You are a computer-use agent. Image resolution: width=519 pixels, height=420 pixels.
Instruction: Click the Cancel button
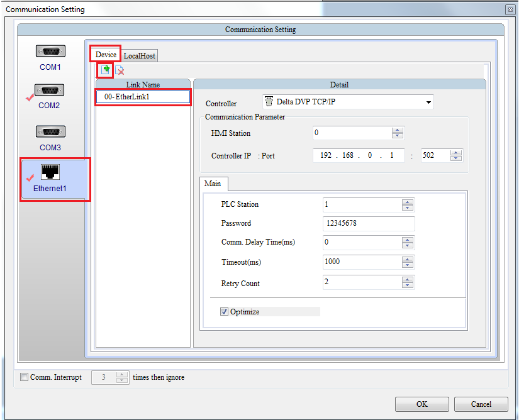coord(481,404)
